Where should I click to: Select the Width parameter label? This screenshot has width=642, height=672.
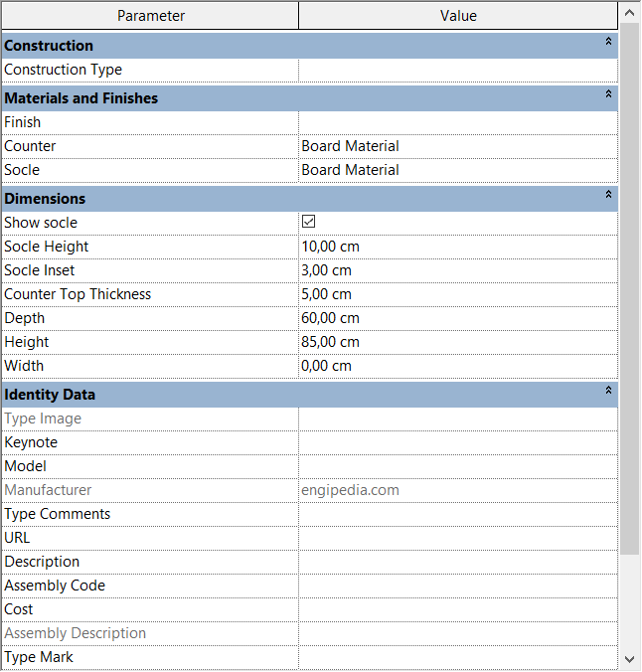[x=24, y=366]
